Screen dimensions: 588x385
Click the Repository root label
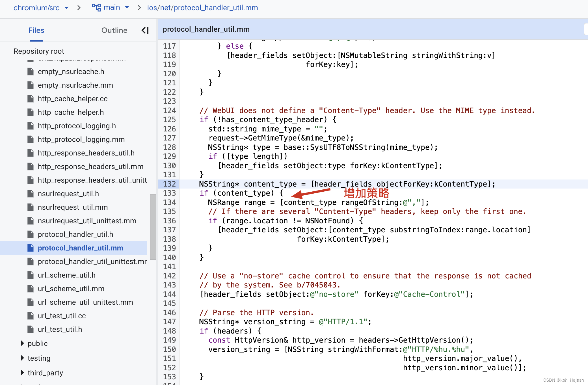point(39,51)
